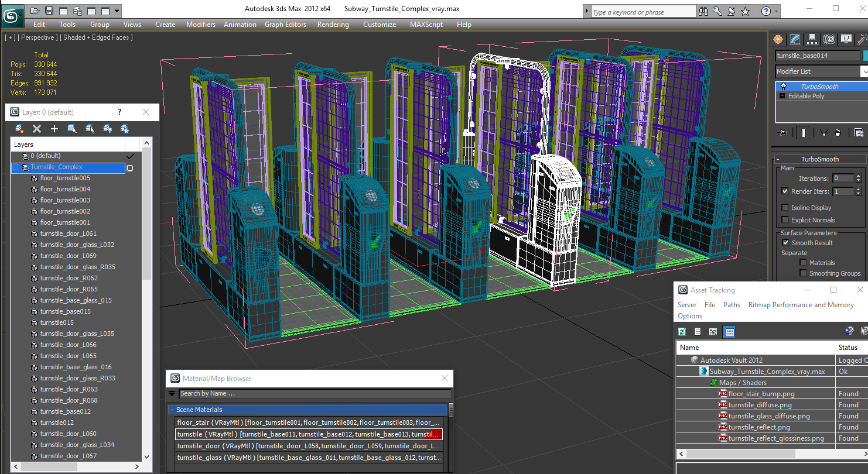The width and height of the screenshot is (868, 474).
Task: Click the Table View icon in Asset Tracking
Action: pos(729,332)
